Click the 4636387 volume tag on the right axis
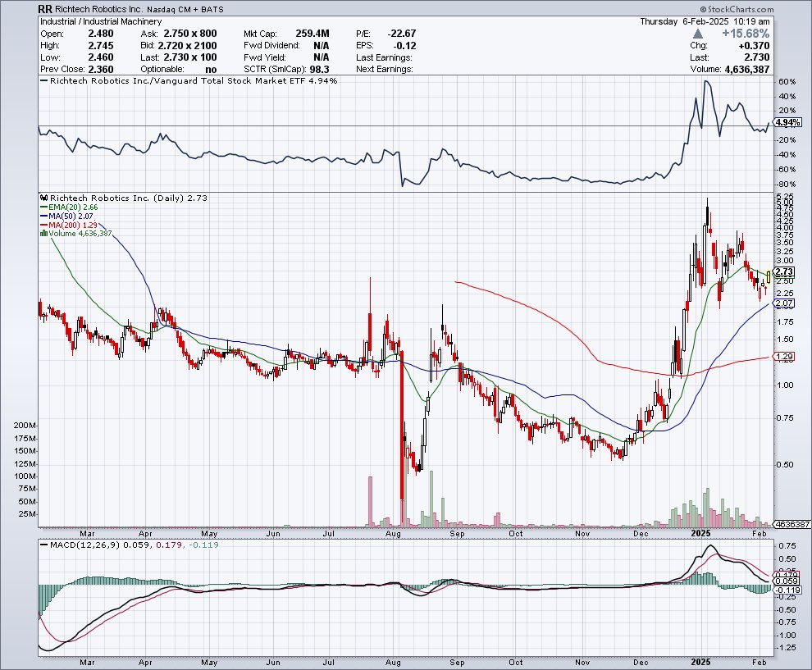The width and height of the screenshot is (812, 670). click(791, 525)
